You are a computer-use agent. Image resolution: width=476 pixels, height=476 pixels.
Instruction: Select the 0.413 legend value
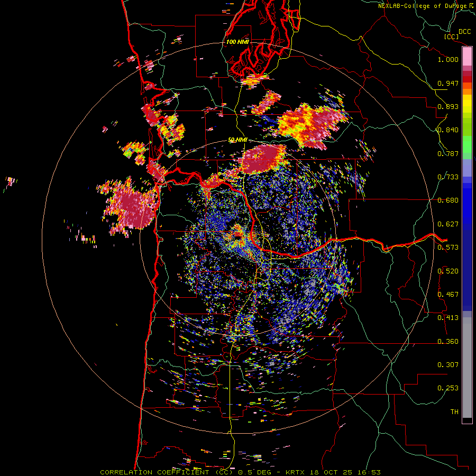[x=448, y=318]
